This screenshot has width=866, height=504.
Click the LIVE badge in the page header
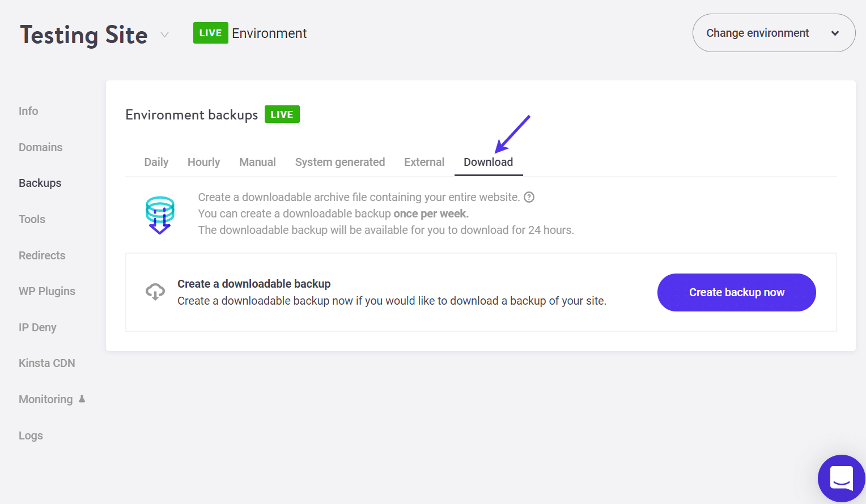coord(210,33)
